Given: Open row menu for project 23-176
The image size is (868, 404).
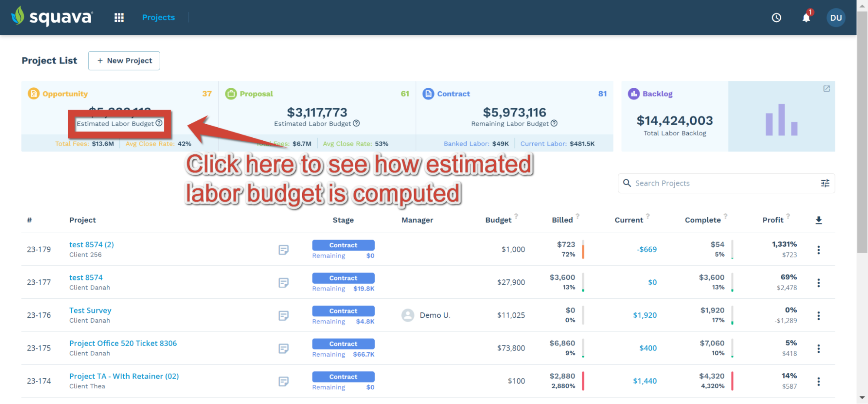Looking at the screenshot, I should click(818, 316).
